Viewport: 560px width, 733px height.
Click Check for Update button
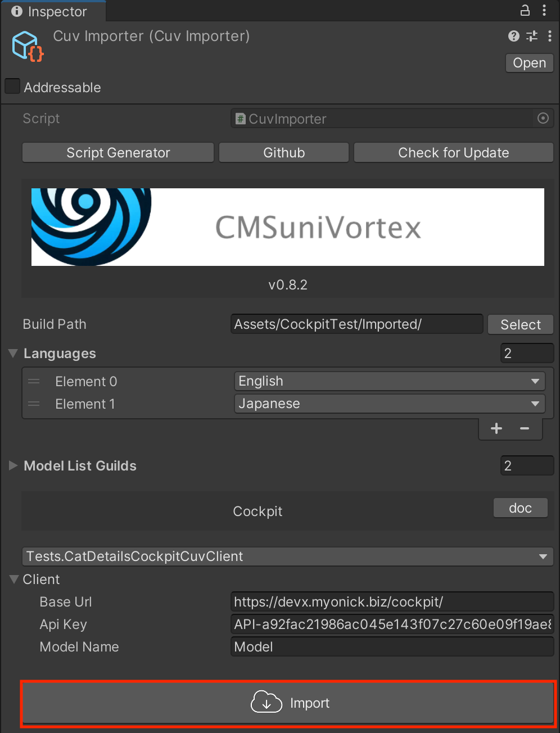[x=454, y=153]
